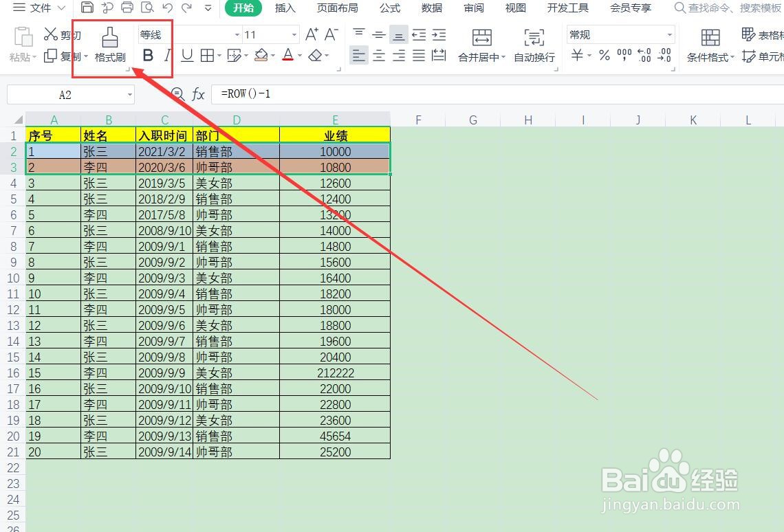Switch to the Review (审阅) tab
The image size is (784, 532).
coord(474,8)
